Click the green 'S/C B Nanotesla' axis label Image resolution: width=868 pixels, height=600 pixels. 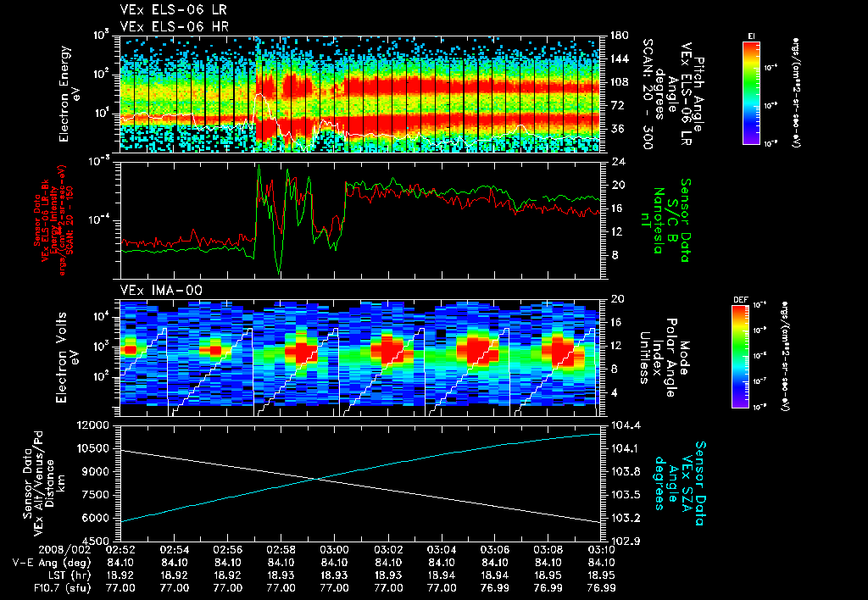pyautogui.click(x=665, y=220)
